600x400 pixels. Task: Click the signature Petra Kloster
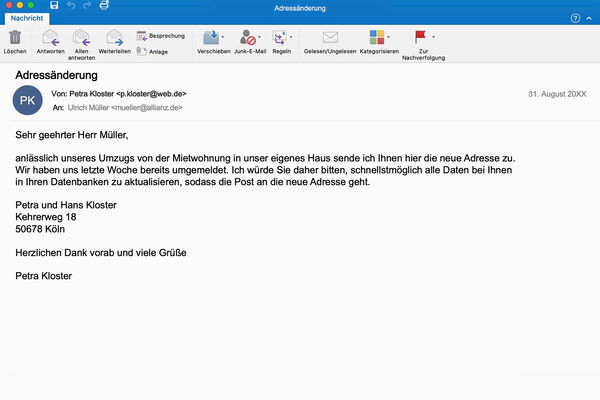point(43,276)
